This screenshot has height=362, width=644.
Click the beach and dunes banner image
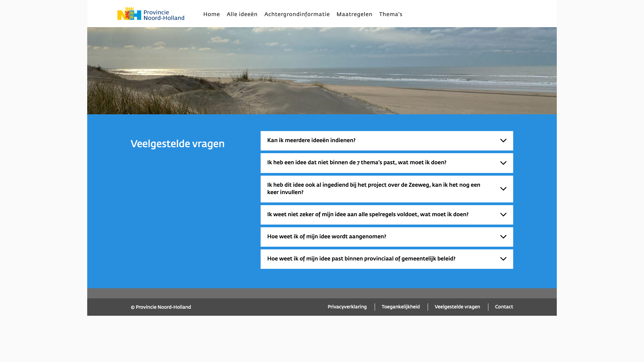tap(322, 71)
